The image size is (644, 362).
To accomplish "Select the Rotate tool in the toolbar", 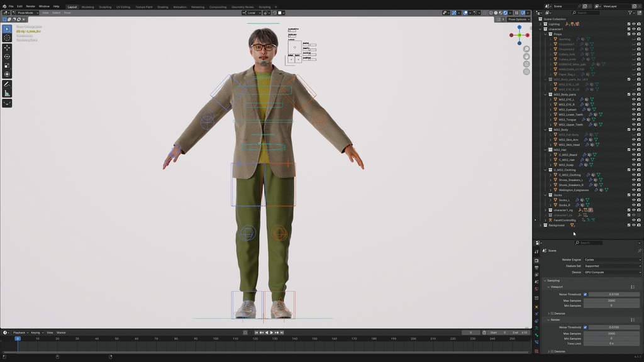I will click(x=7, y=57).
